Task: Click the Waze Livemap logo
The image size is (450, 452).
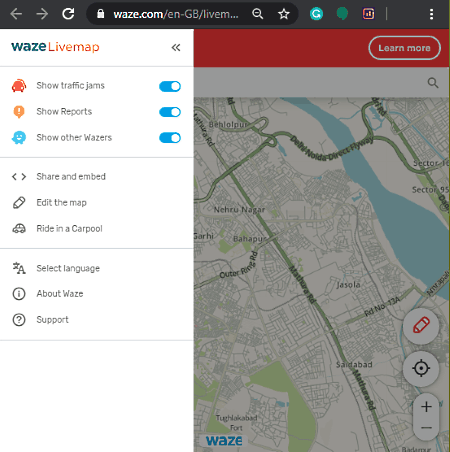Action: click(x=55, y=47)
